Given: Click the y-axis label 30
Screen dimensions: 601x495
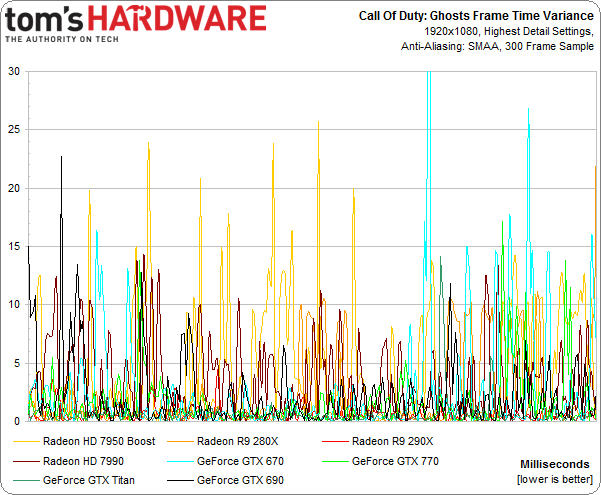Looking at the screenshot, I should pos(14,71).
